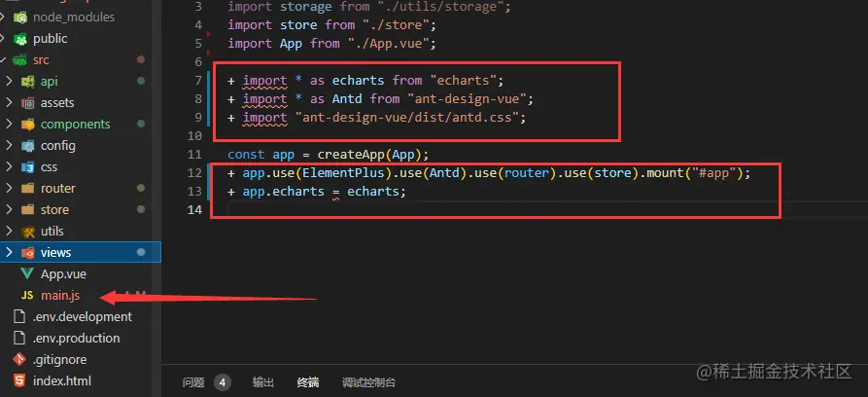Click the css folder icon
This screenshot has height=397, width=868.
pyautogui.click(x=27, y=167)
